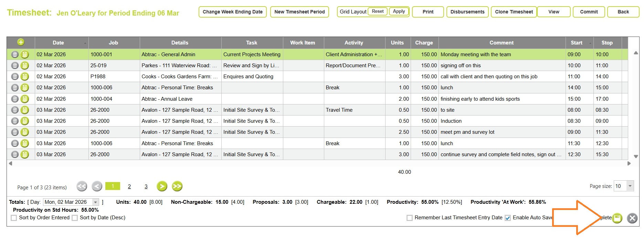This screenshot has width=644, height=241.
Task: Click the grey cancel X icon
Action: (x=632, y=218)
